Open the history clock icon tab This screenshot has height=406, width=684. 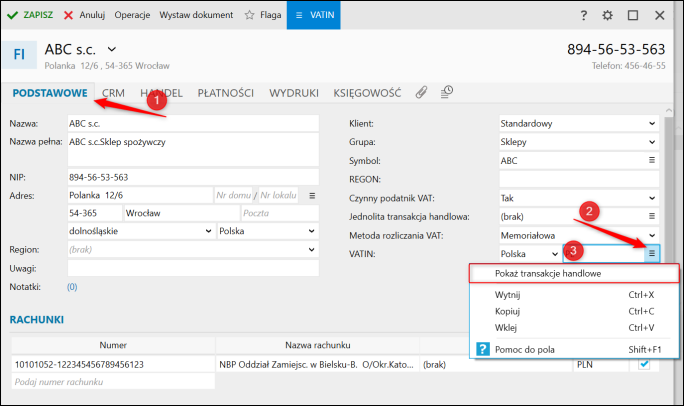point(446,92)
